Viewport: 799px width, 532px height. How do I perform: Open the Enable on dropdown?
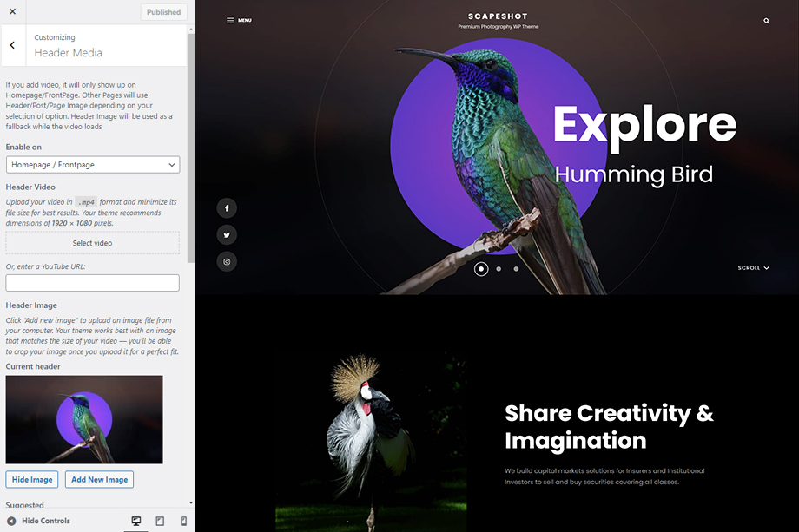click(x=93, y=164)
